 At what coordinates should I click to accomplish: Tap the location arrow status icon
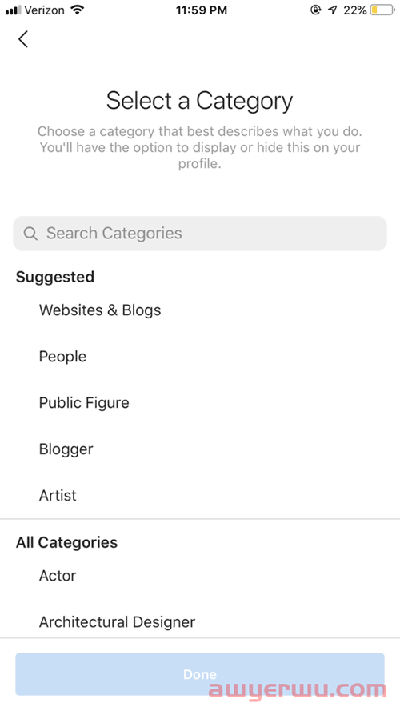(333, 10)
